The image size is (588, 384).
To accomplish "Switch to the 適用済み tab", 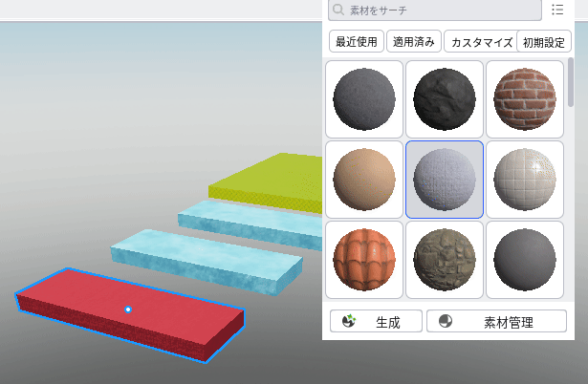I will [x=414, y=42].
